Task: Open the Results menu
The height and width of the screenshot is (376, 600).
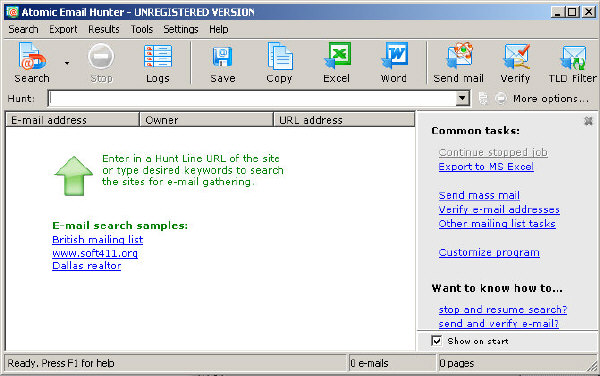Action: [104, 29]
